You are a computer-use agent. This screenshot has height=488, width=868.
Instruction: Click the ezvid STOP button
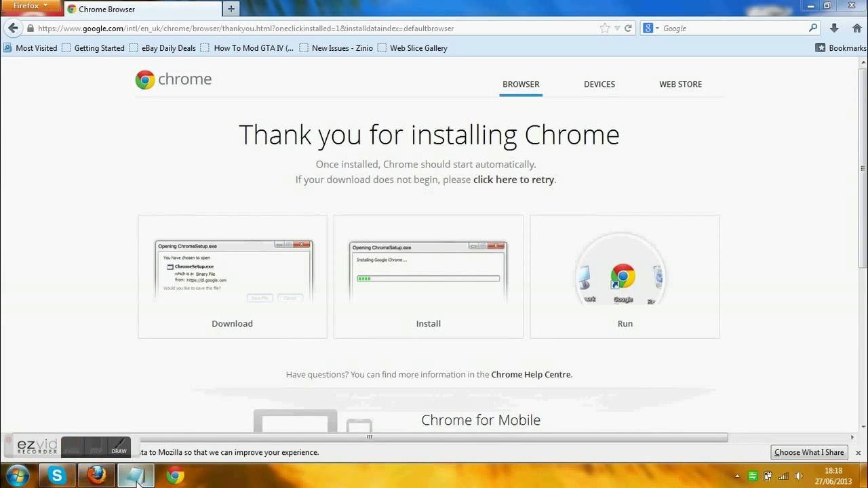pos(96,447)
